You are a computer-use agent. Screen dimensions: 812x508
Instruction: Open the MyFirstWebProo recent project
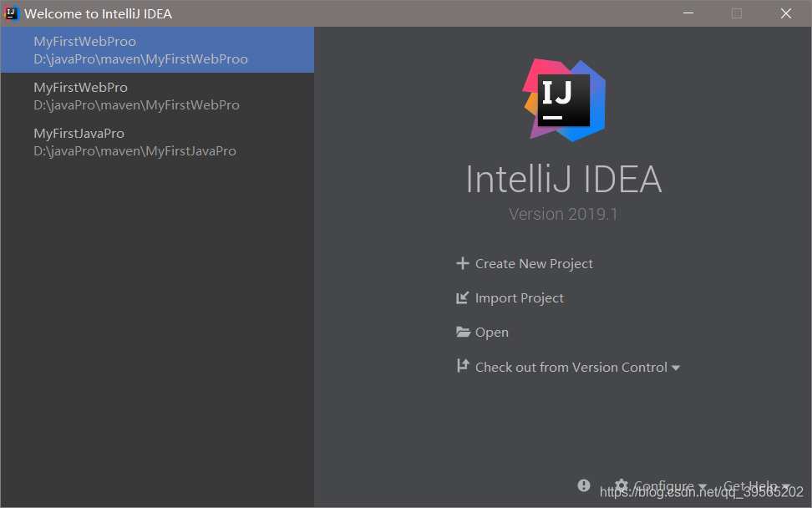157,49
